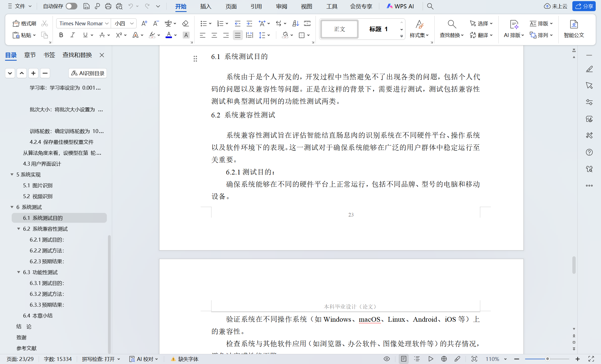
Task: Toggle Bold formatting
Action: pyautogui.click(x=61, y=35)
